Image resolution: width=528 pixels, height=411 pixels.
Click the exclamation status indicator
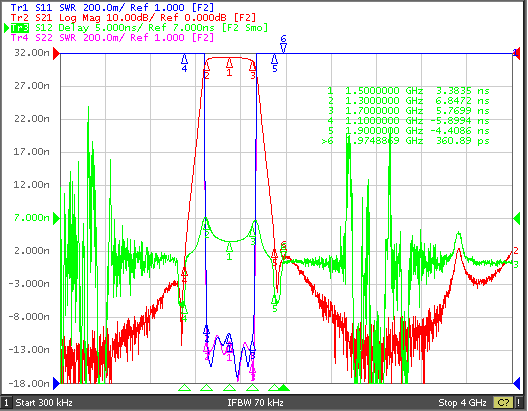[519, 403]
